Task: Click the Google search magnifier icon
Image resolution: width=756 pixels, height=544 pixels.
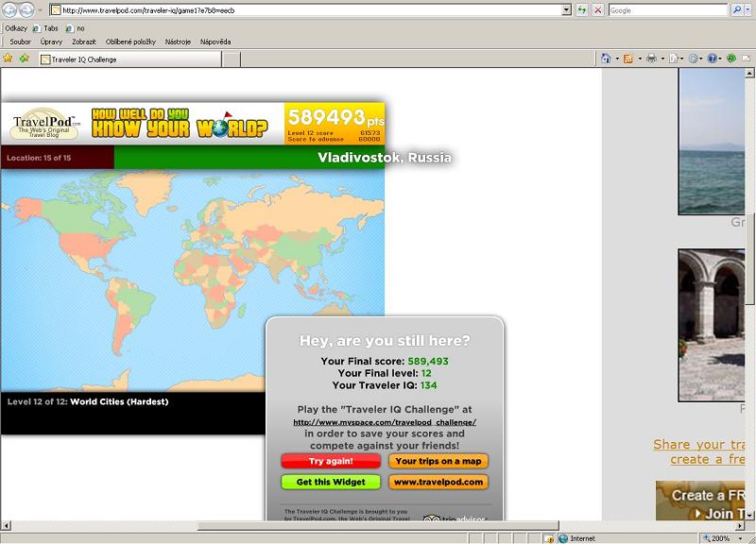Action: point(737,9)
